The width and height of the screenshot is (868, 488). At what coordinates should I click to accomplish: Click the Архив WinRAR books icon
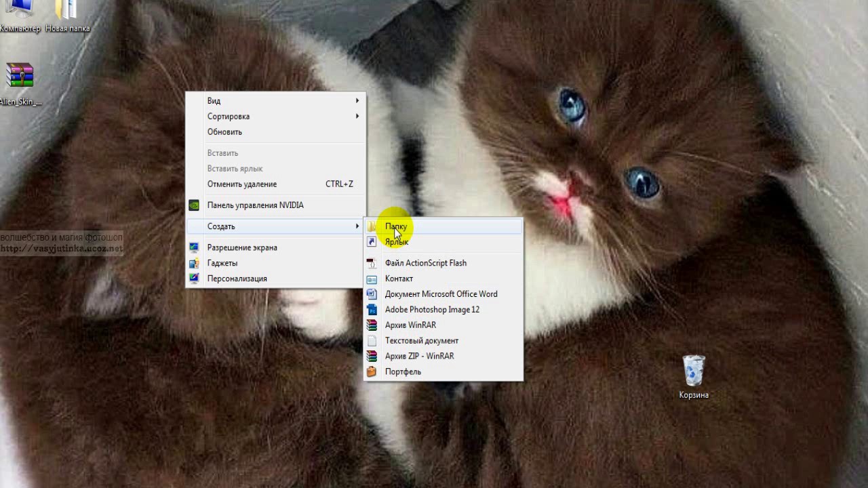pos(372,325)
